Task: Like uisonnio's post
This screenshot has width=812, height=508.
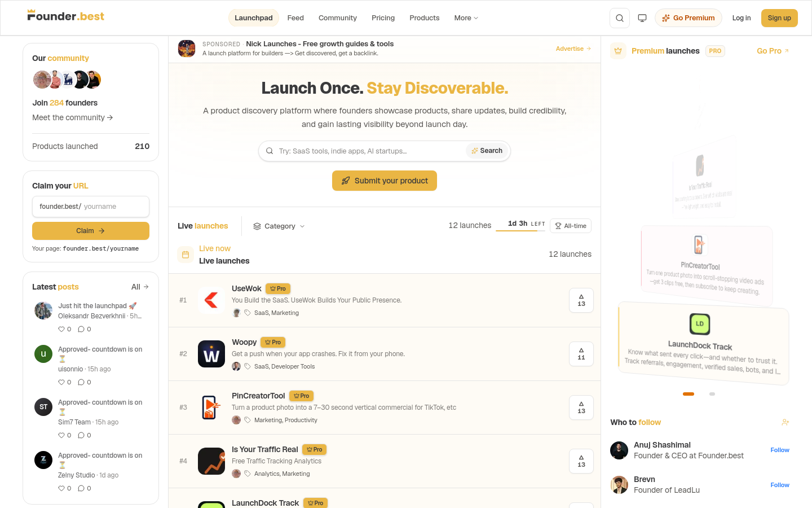Action: [x=64, y=382]
